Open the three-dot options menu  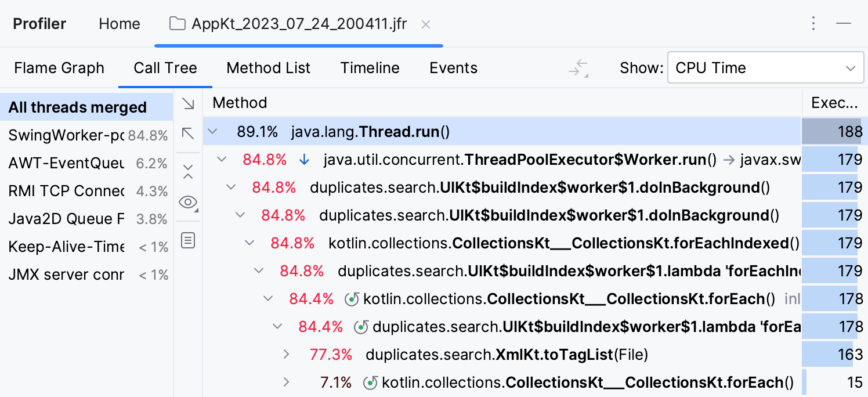point(813,23)
